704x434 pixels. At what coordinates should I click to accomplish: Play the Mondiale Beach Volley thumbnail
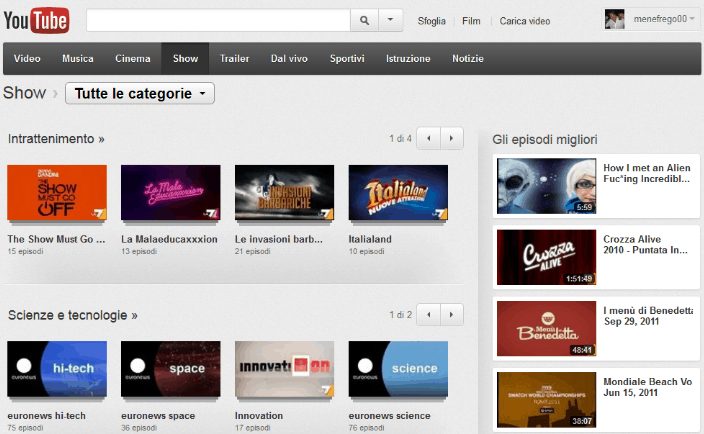(x=546, y=400)
